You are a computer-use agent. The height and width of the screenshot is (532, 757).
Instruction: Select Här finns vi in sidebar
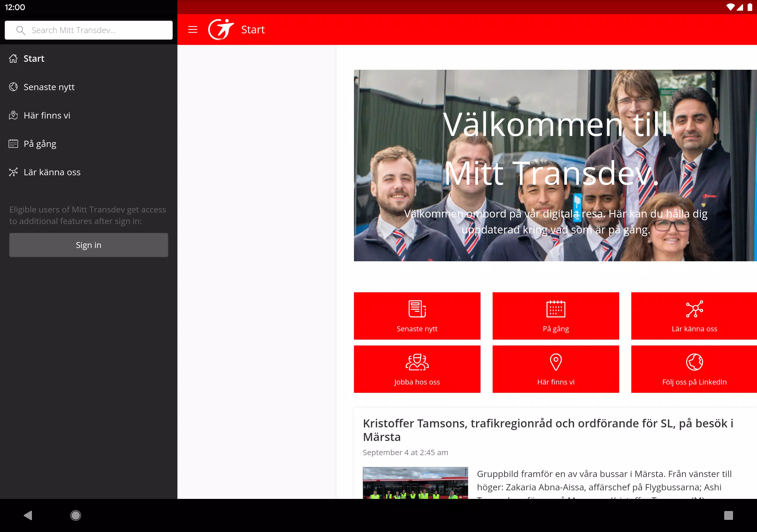tap(89, 115)
